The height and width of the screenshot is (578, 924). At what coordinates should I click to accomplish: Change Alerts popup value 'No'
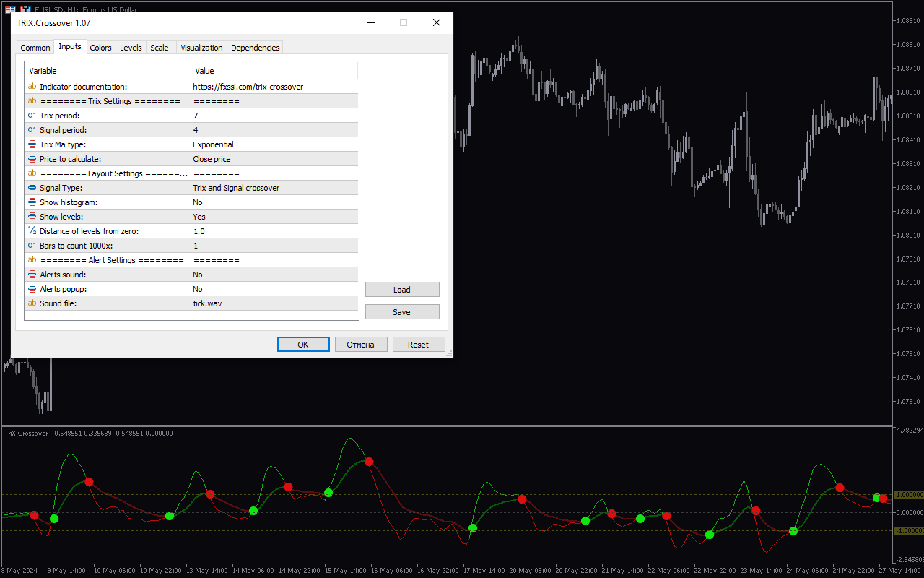[x=274, y=289]
